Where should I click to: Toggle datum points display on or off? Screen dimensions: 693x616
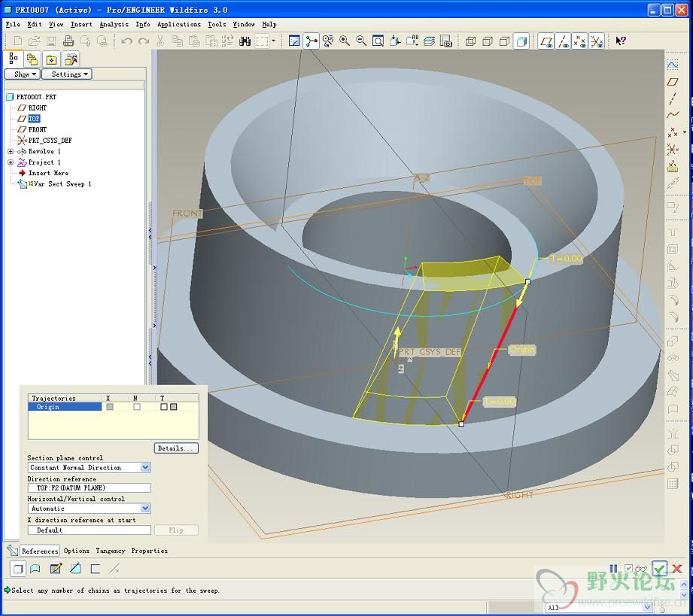tap(580, 41)
